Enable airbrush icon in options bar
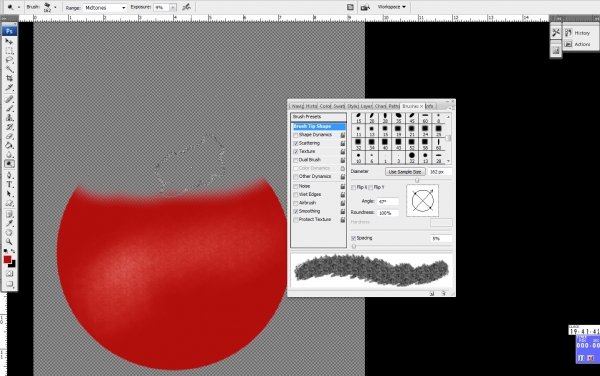This screenshot has height=376, width=600. (x=186, y=7)
